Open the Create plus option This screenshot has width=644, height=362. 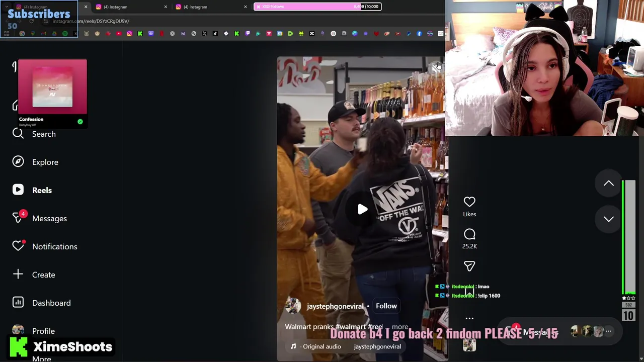34,275
